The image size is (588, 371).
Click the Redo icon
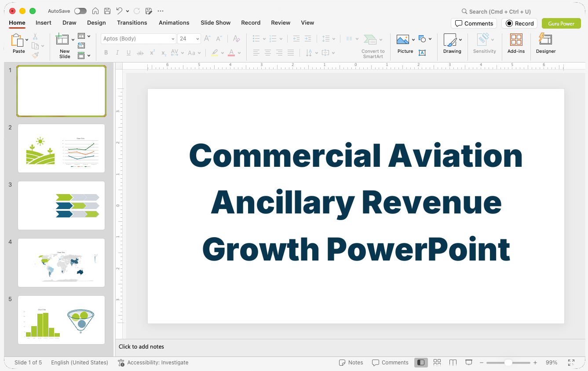click(x=137, y=11)
